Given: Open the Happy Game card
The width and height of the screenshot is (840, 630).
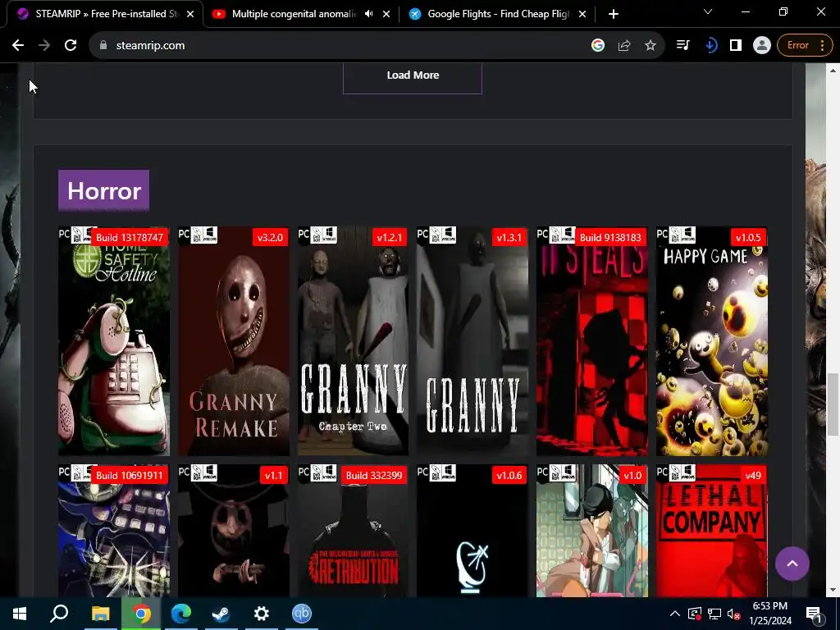Looking at the screenshot, I should coord(712,341).
